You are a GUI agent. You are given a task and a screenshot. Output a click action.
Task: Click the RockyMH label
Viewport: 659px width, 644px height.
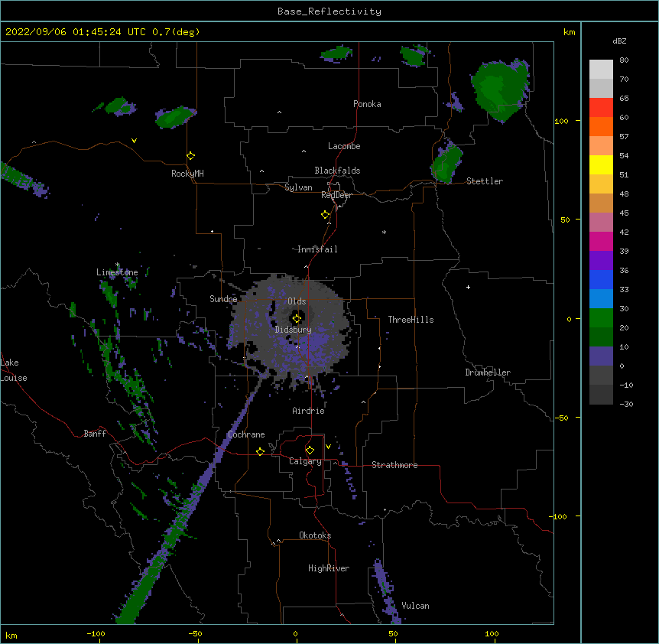187,174
